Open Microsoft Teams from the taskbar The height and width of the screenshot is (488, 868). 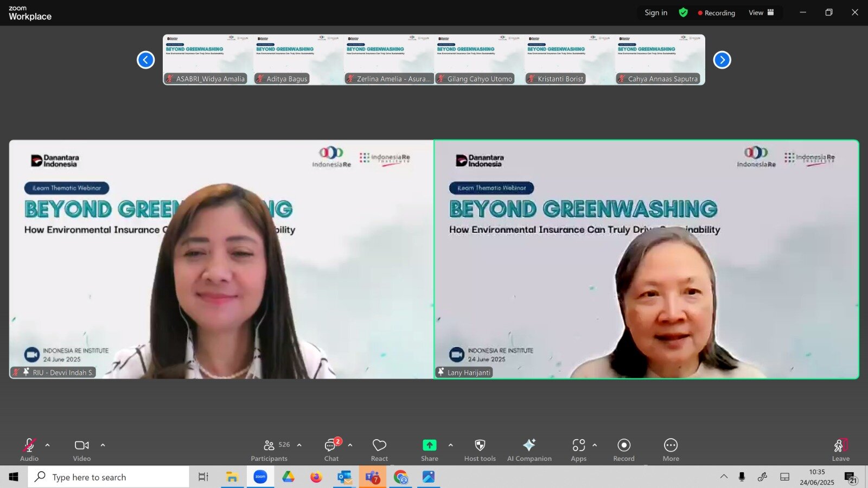[x=373, y=477]
